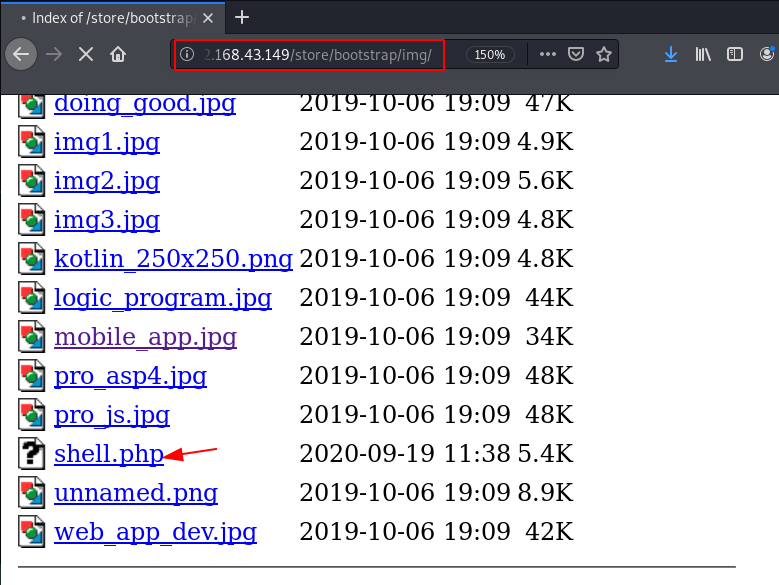Open the shell.php link
The image size is (779, 585).
click(109, 454)
